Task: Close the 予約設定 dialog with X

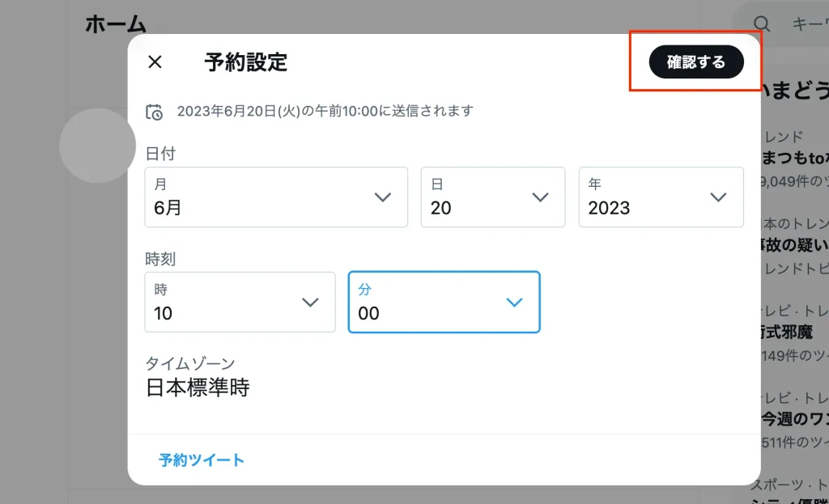Action: [155, 62]
